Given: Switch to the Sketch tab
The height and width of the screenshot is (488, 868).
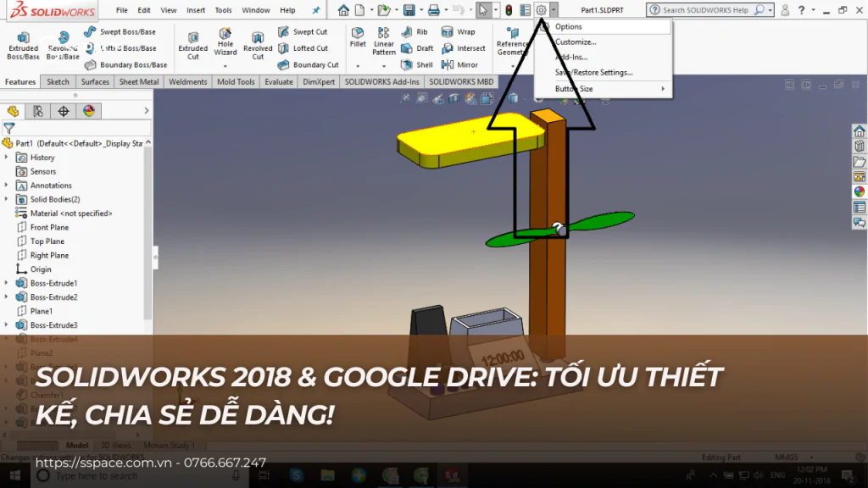Looking at the screenshot, I should [58, 82].
